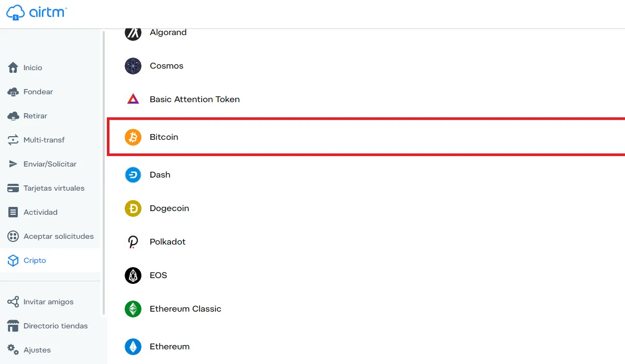Viewport: 625px width, 364px height.
Task: Pick the Ethereum name in the list
Action: click(x=169, y=347)
